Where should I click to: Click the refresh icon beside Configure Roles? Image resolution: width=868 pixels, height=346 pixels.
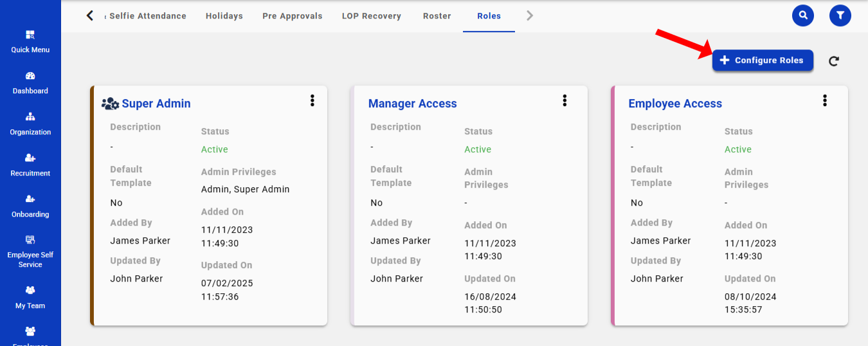point(834,61)
